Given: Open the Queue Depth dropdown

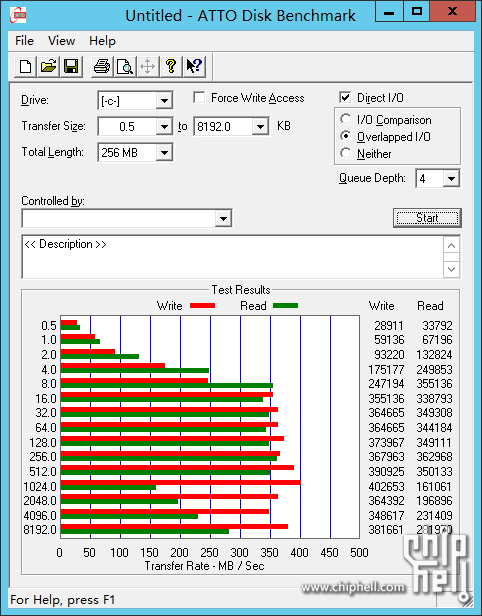Looking at the screenshot, I should 451,179.
